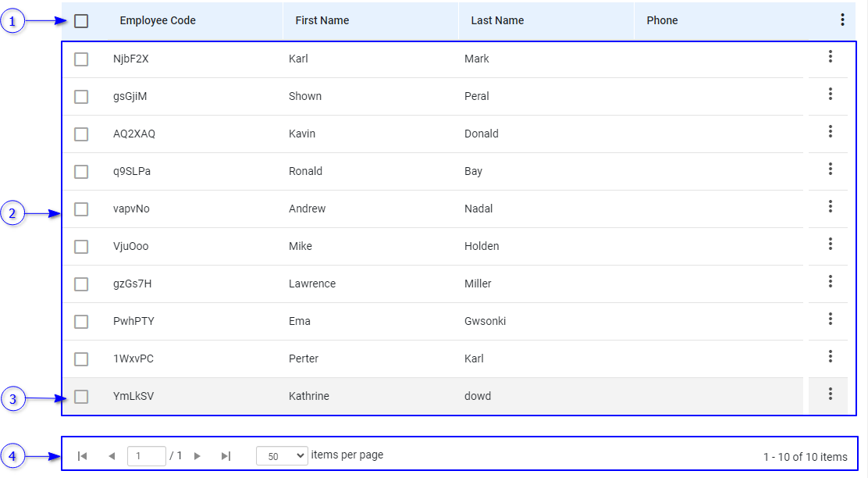Open row actions menu for NjbF2X
Image resolution: width=868 pixels, height=478 pixels.
pyautogui.click(x=830, y=56)
